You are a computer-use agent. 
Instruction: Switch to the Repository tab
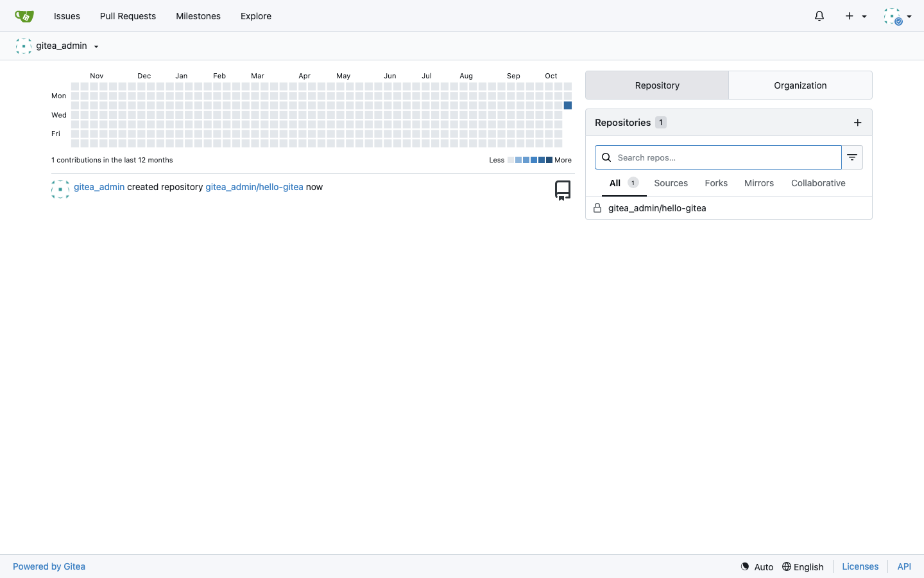pos(657,85)
